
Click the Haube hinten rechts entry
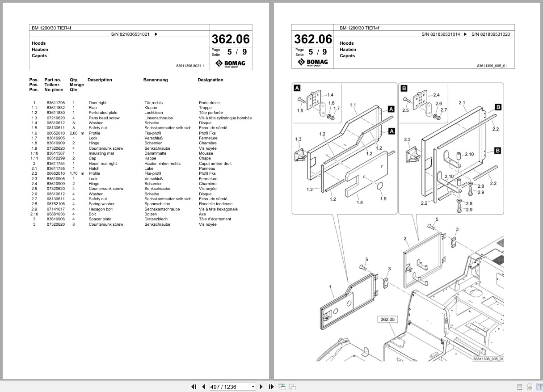point(162,164)
